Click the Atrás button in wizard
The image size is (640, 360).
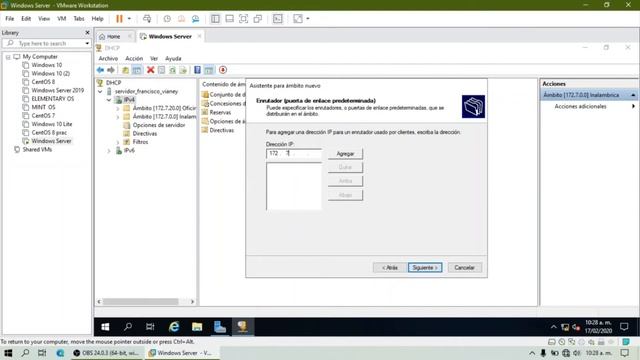[x=390, y=268]
